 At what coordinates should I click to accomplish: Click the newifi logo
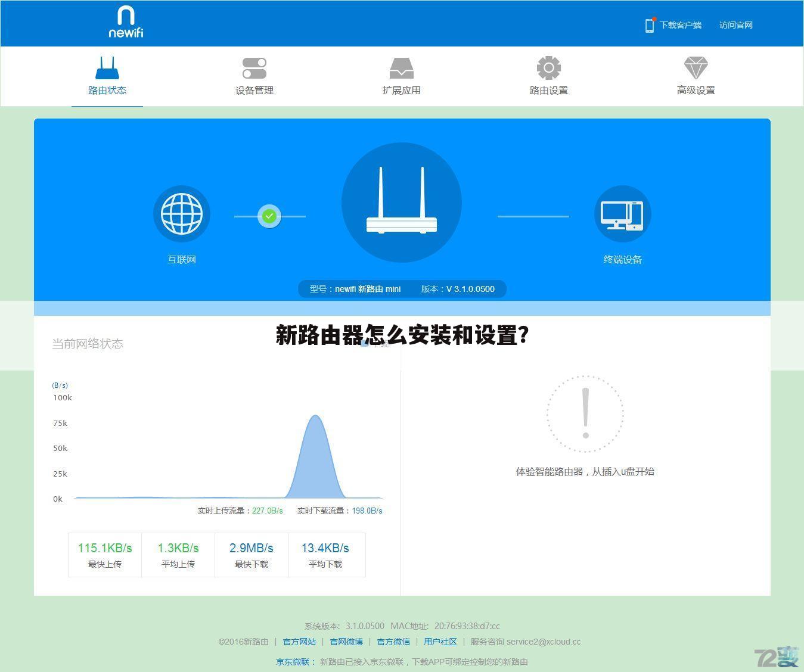pos(126,22)
